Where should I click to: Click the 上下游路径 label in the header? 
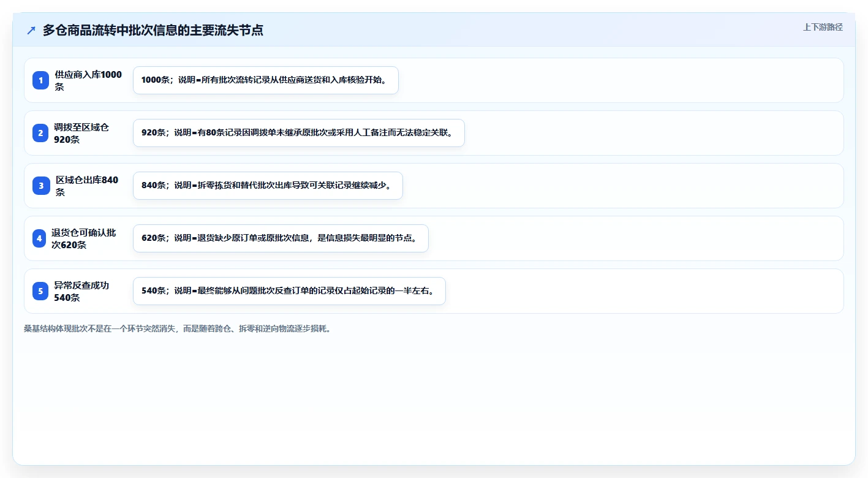pyautogui.click(x=823, y=27)
